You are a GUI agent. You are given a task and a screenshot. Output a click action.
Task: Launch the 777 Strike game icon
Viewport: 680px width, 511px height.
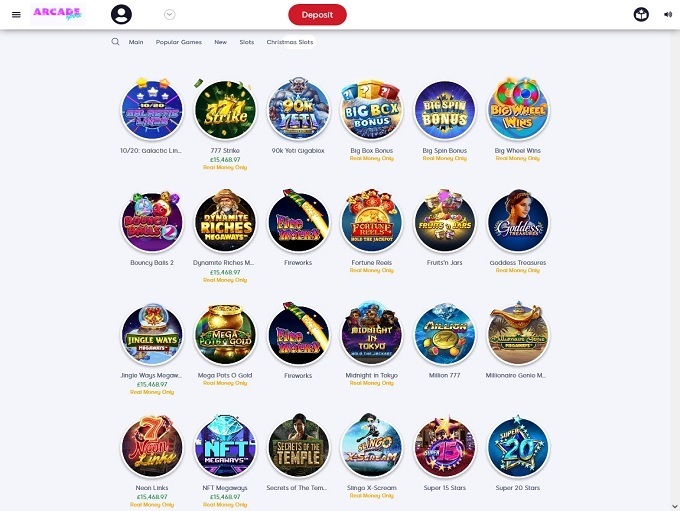pyautogui.click(x=225, y=110)
